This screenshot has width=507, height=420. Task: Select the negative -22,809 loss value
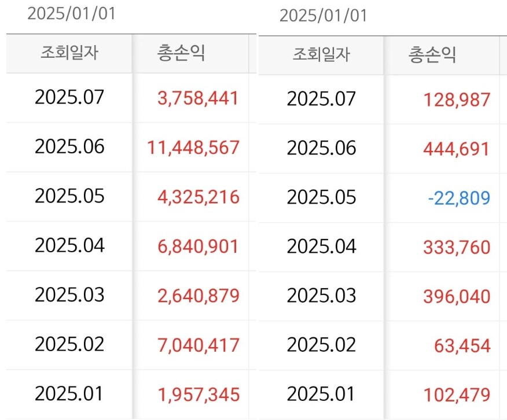tap(459, 198)
